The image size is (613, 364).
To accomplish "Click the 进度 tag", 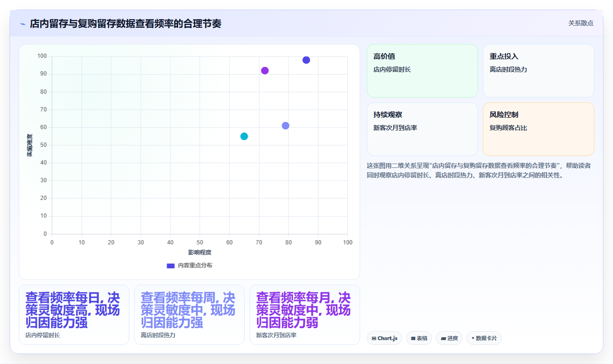I will click(449, 338).
